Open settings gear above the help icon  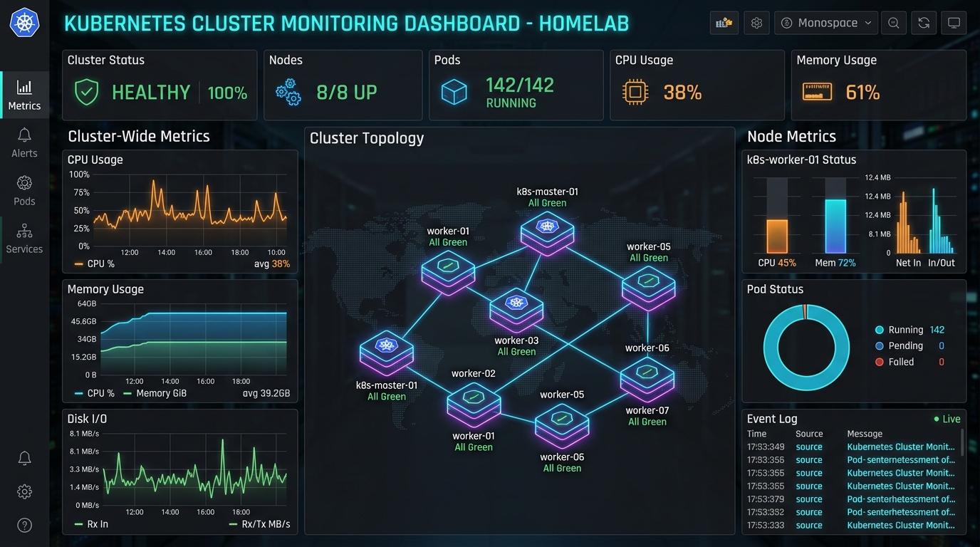[24, 491]
